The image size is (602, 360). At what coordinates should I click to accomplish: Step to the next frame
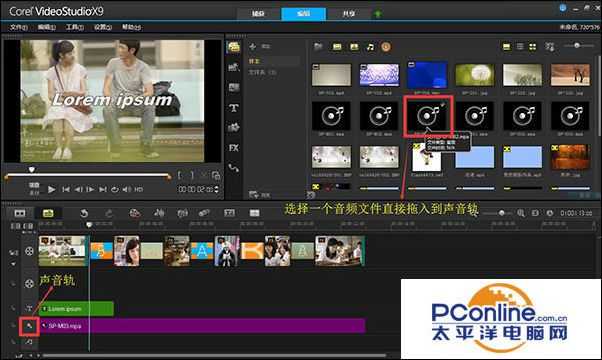90,189
